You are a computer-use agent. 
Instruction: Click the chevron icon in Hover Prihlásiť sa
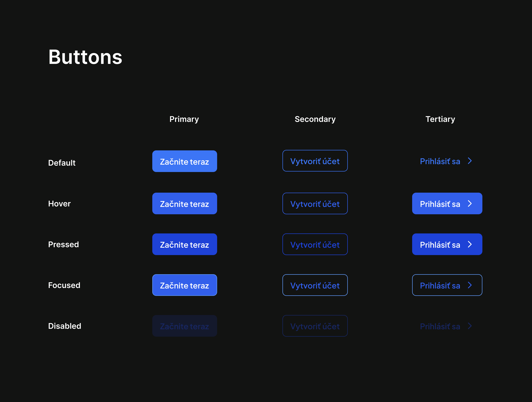(470, 203)
